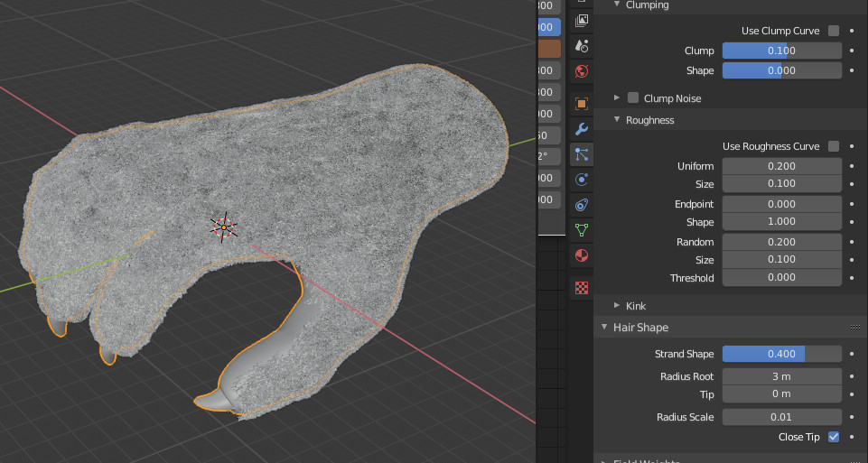Click the animate dot beside Use Roughness Curve
Viewport: 868px width, 463px height.
pos(852,146)
